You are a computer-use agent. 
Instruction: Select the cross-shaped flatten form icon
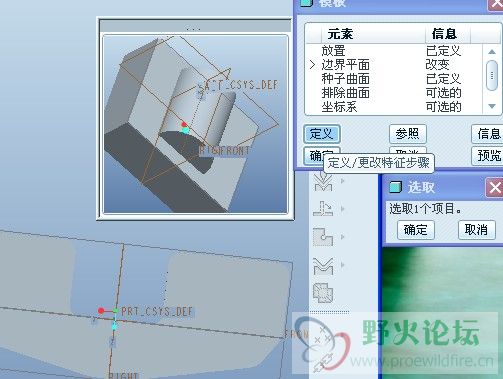(x=323, y=292)
